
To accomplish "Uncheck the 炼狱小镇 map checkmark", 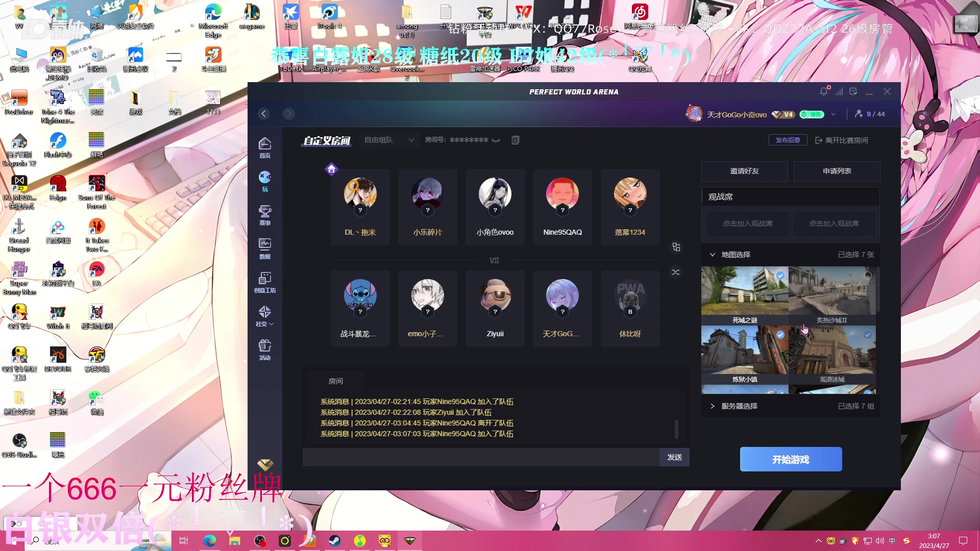I will (x=780, y=335).
